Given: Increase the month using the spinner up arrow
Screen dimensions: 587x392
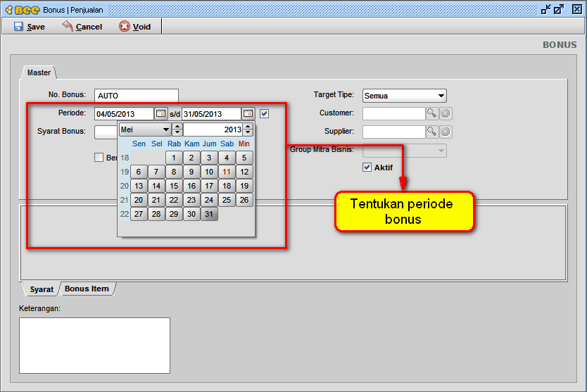Looking at the screenshot, I should (177, 127).
